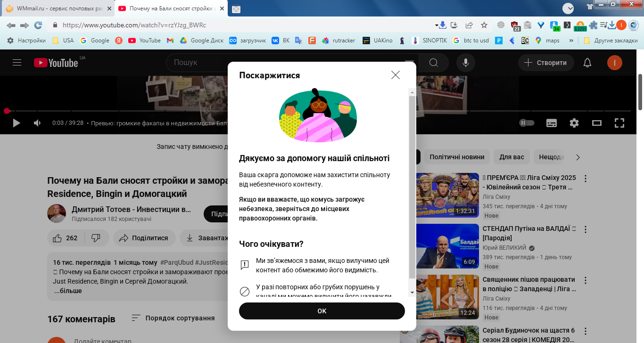Switch to theater mode
The height and width of the screenshot is (343, 644).
pyautogui.click(x=597, y=123)
